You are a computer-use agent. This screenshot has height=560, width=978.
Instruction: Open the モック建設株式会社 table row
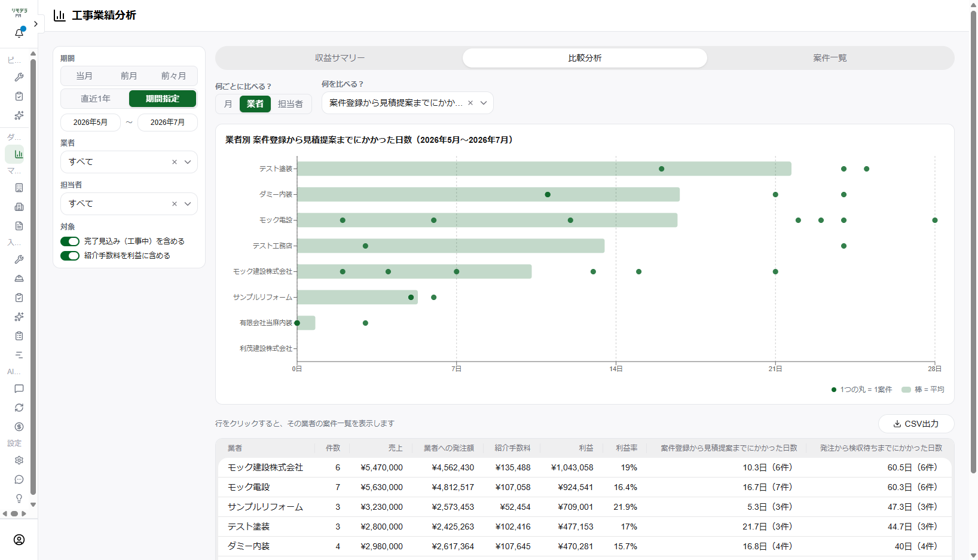tap(585, 467)
